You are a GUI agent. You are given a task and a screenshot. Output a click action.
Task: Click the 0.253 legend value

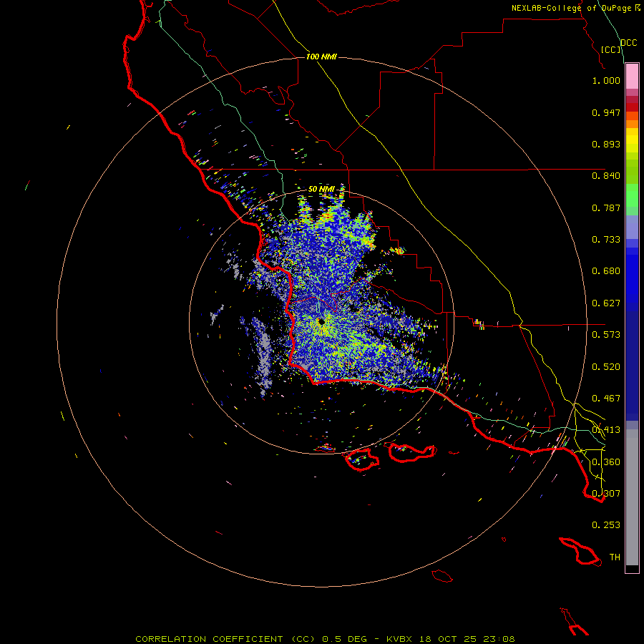[x=606, y=525]
